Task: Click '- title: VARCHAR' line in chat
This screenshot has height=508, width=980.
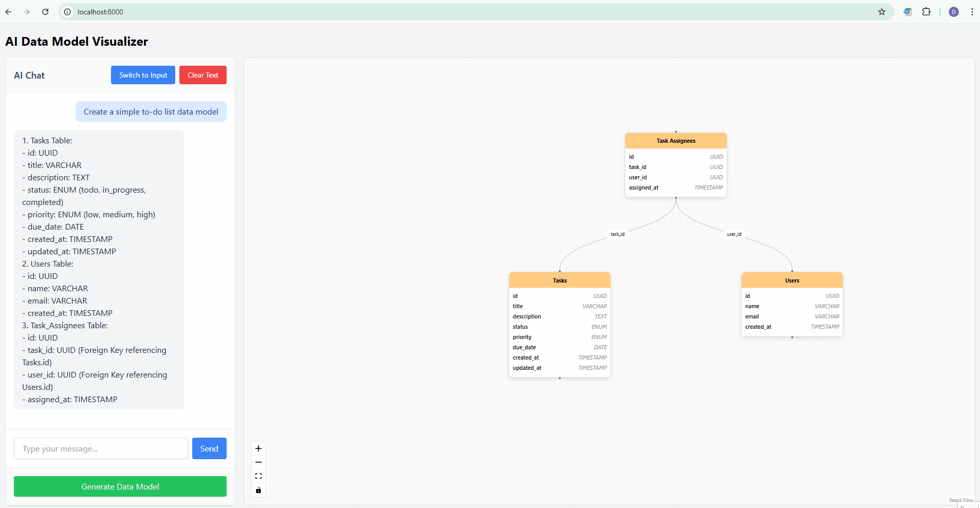Action: pos(52,165)
